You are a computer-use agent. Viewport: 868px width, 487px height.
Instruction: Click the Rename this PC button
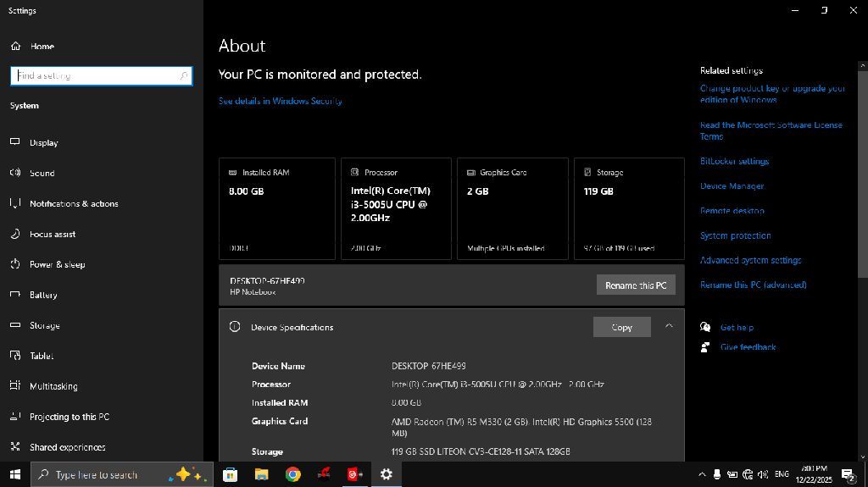click(636, 285)
